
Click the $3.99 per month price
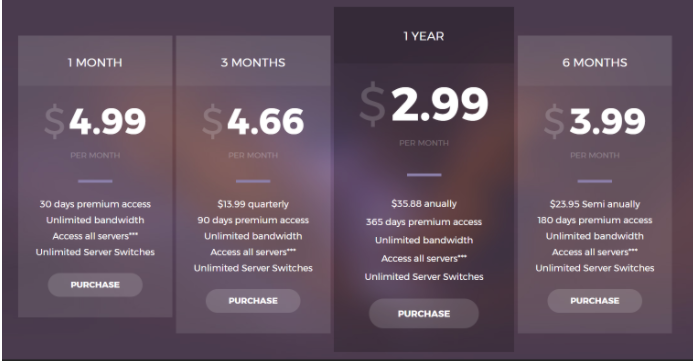click(x=594, y=121)
